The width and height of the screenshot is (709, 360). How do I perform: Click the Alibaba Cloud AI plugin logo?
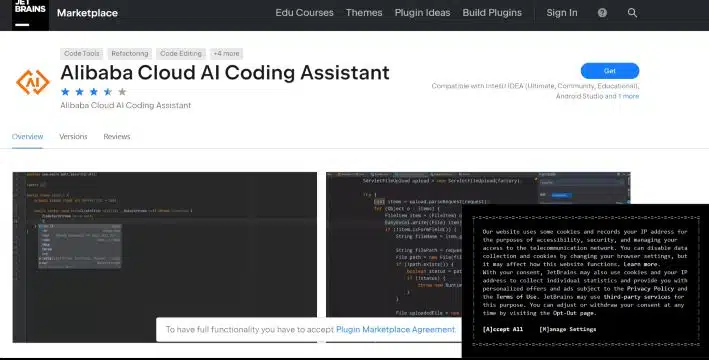click(33, 82)
